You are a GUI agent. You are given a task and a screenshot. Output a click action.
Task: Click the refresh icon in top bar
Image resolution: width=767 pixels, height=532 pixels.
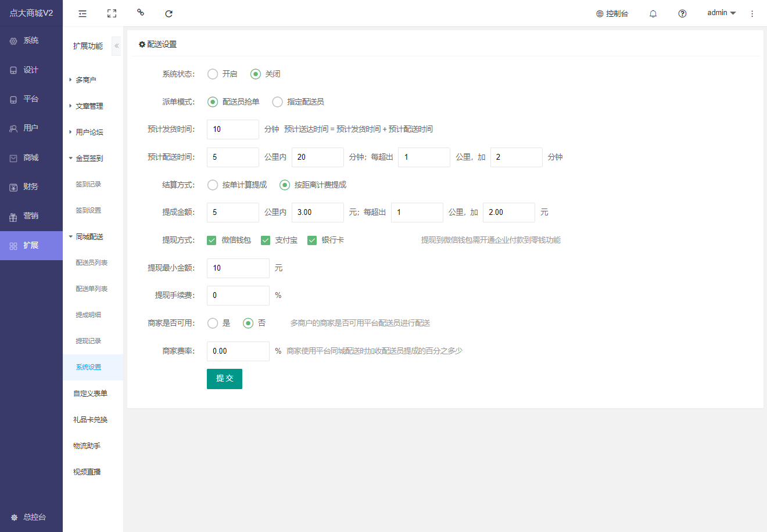point(169,13)
